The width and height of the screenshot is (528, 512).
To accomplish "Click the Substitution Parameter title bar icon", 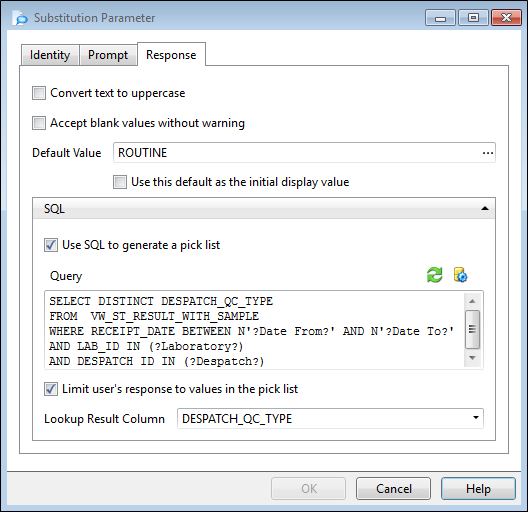I will 20,18.
